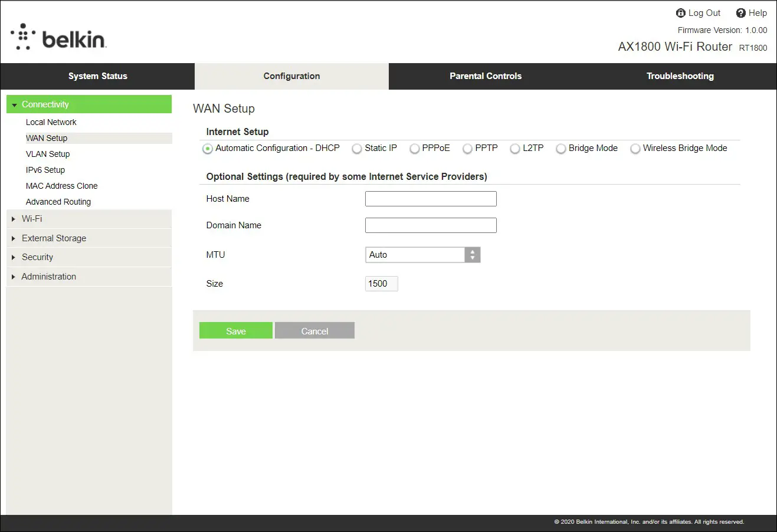Image resolution: width=777 pixels, height=532 pixels.
Task: Expand the Wi-Fi section
Action: click(89, 219)
